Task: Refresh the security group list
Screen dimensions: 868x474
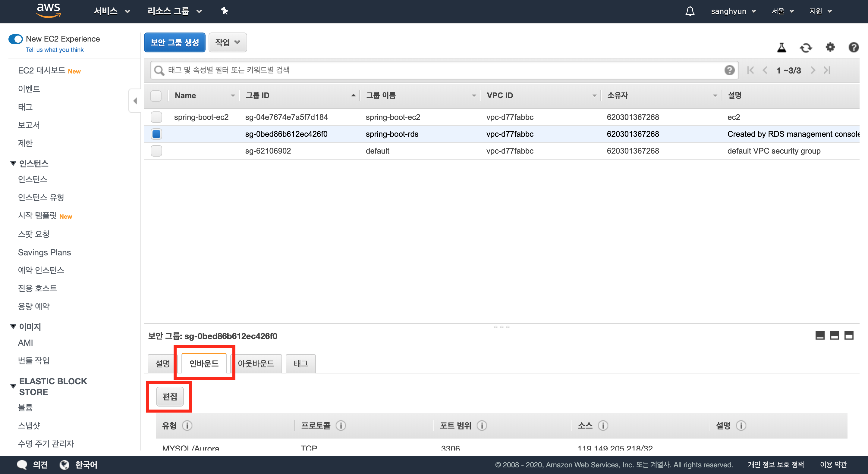Action: point(806,48)
